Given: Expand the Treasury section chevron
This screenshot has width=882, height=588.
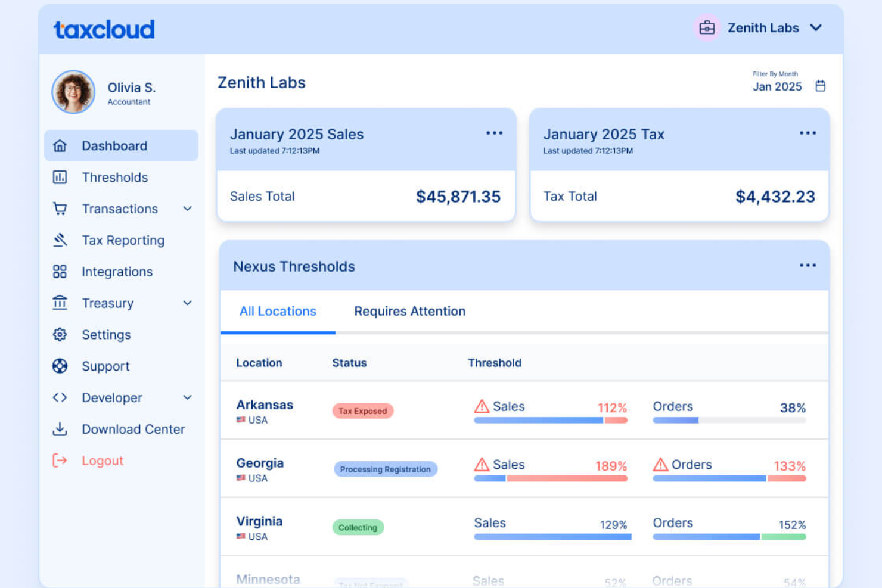Looking at the screenshot, I should 188,303.
